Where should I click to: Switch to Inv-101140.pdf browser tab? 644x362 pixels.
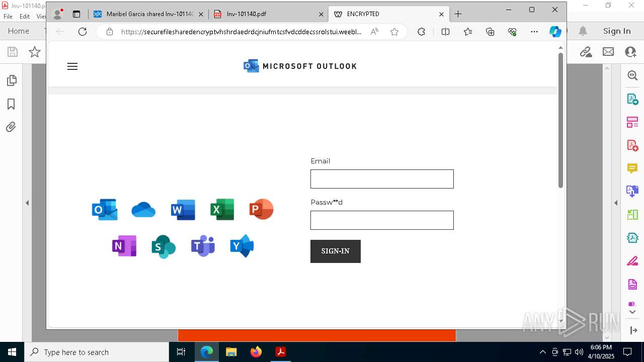point(268,14)
